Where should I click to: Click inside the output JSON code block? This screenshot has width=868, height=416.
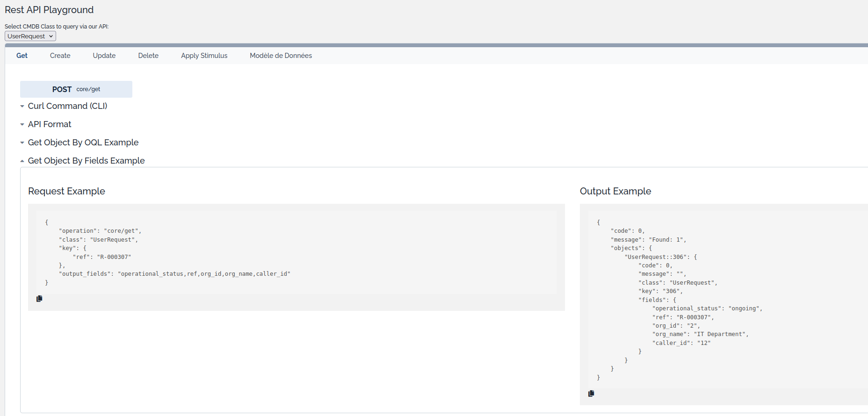[725, 299]
